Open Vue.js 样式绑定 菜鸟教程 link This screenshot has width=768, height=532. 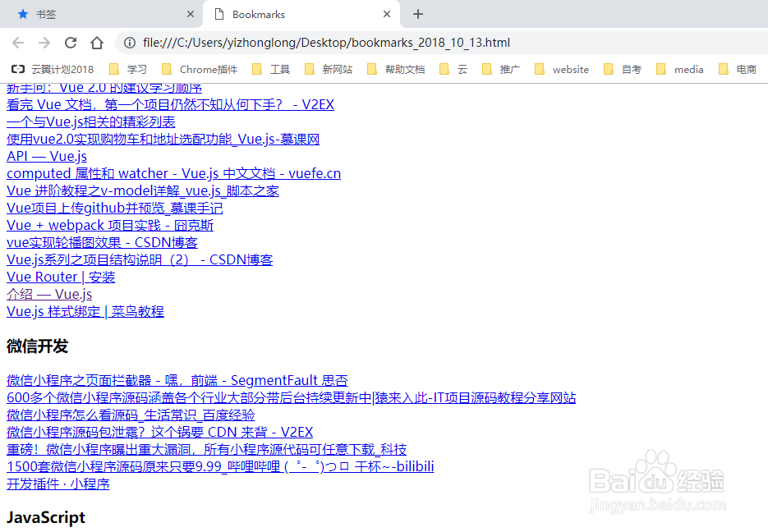[x=85, y=311]
